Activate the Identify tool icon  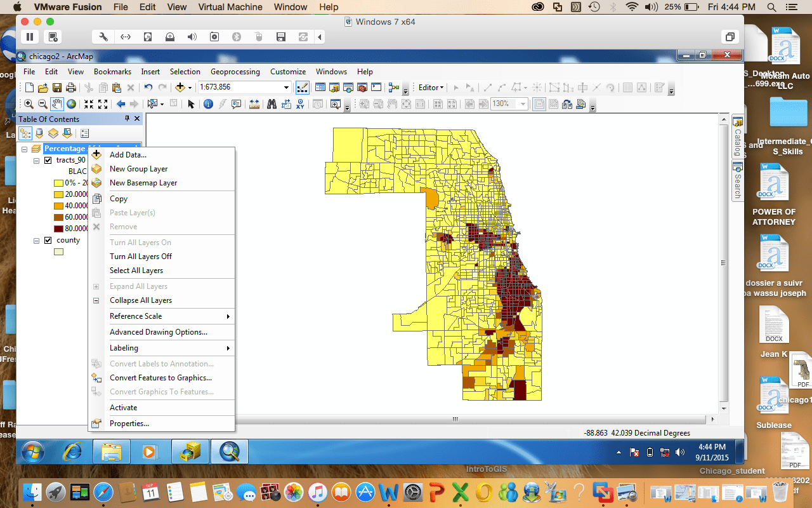[208, 104]
